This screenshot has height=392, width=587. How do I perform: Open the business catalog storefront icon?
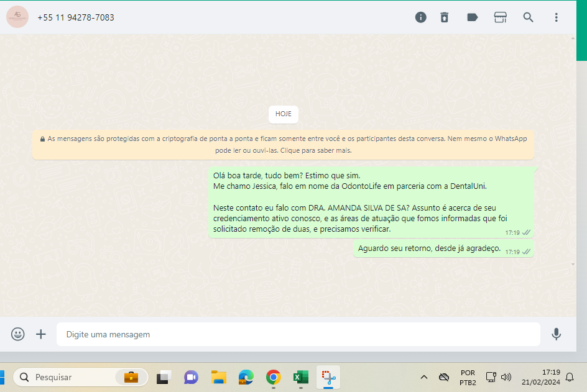click(500, 17)
